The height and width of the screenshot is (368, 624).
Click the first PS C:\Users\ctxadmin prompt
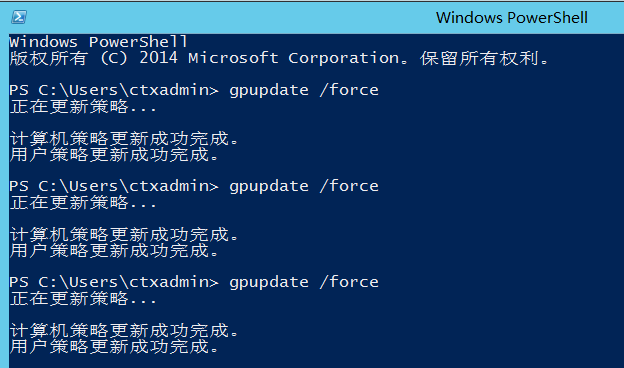tap(114, 90)
